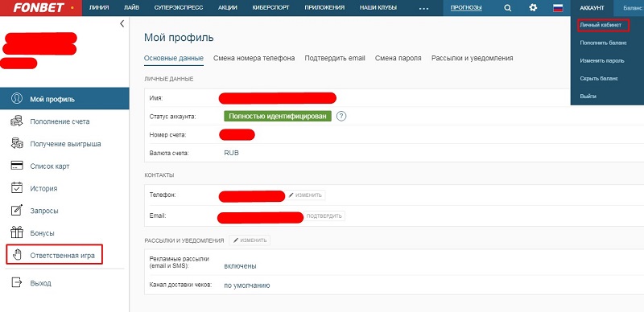This screenshot has width=644, height=312.
Task: Select Пополнить баланс in the account menu
Action: (x=603, y=43)
